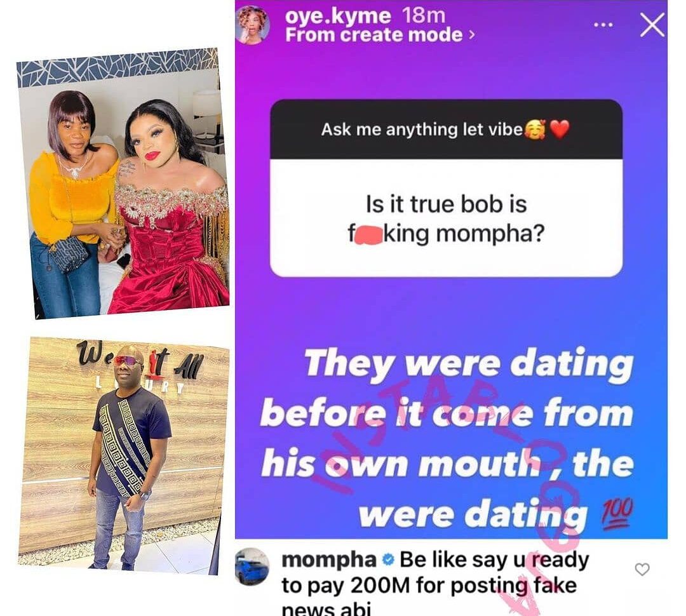Select the photo of two women
The width and height of the screenshot is (686, 616).
point(123,183)
